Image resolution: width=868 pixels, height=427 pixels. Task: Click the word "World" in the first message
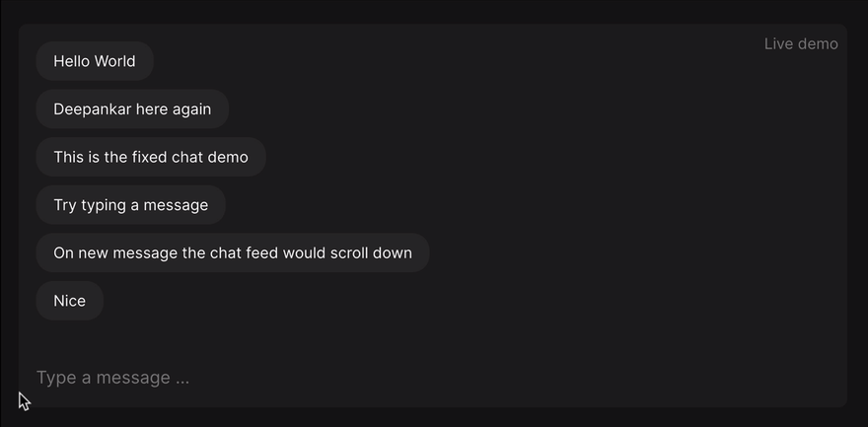pos(114,61)
